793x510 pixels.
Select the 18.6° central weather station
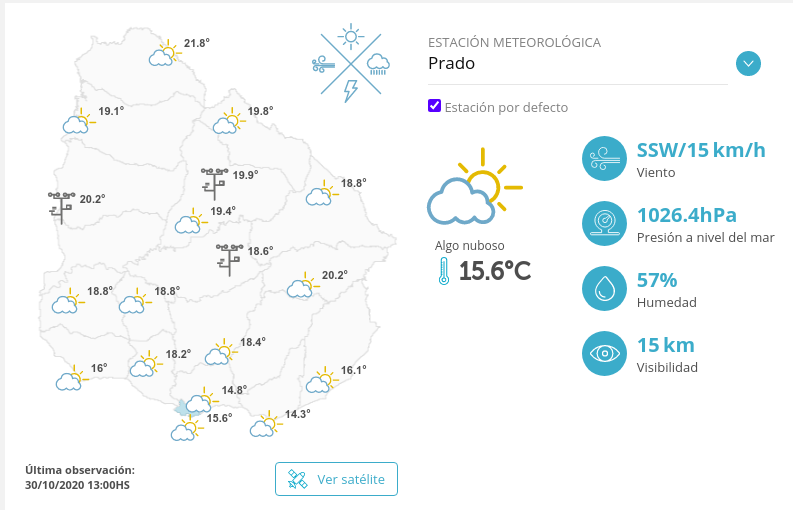tap(230, 258)
